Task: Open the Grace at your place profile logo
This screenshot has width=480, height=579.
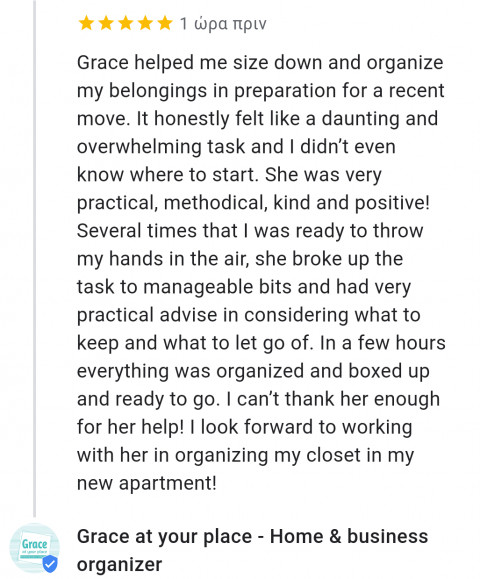Action: pos(34,548)
